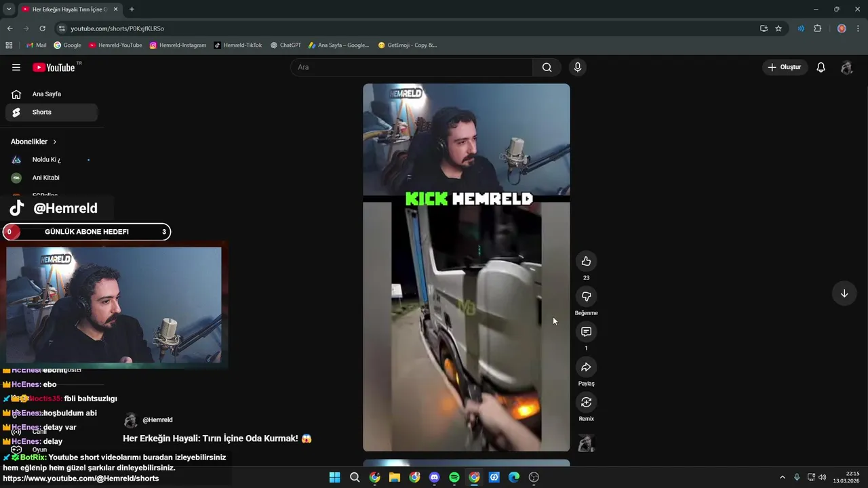
Task: Click the tray microphone icon
Action: point(797,477)
